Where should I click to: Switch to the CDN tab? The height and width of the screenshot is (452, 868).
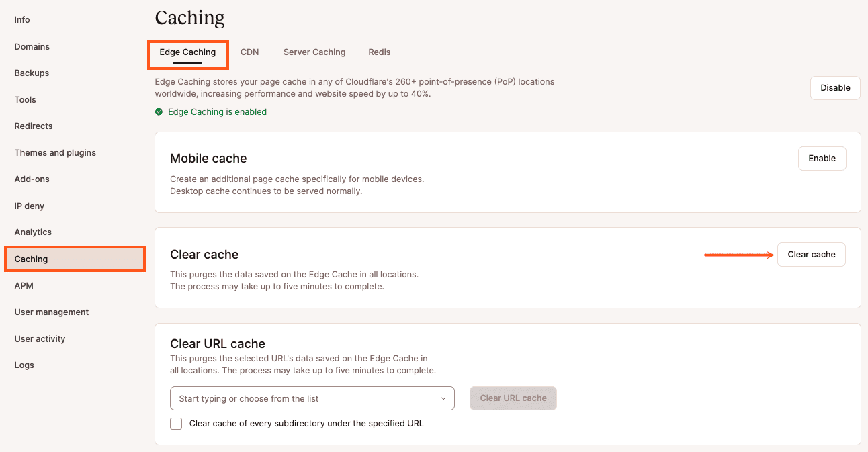pyautogui.click(x=249, y=52)
